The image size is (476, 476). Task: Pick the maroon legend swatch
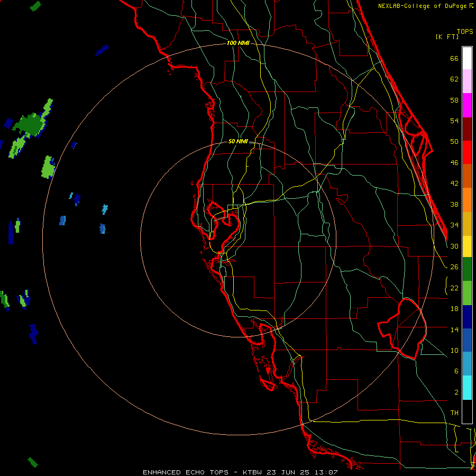click(x=467, y=129)
